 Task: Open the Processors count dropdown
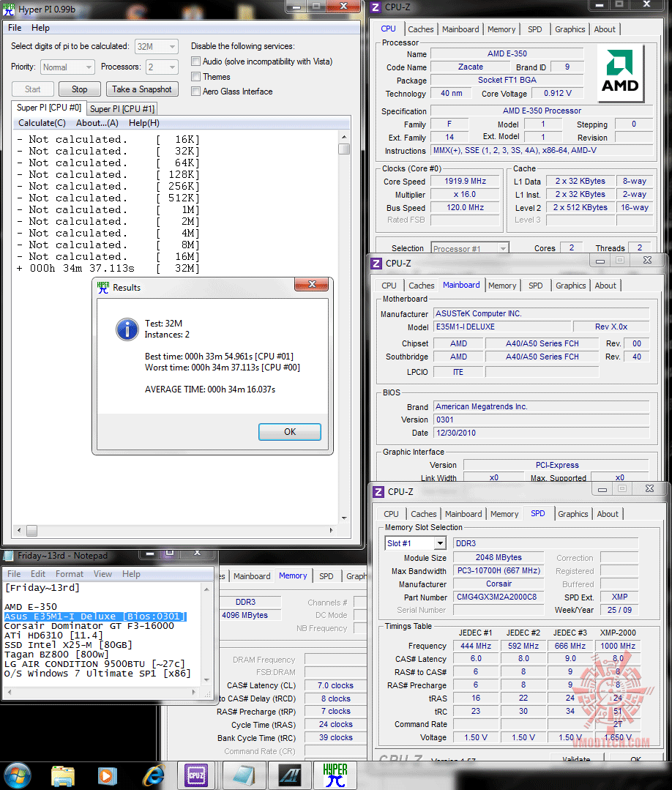click(162, 67)
